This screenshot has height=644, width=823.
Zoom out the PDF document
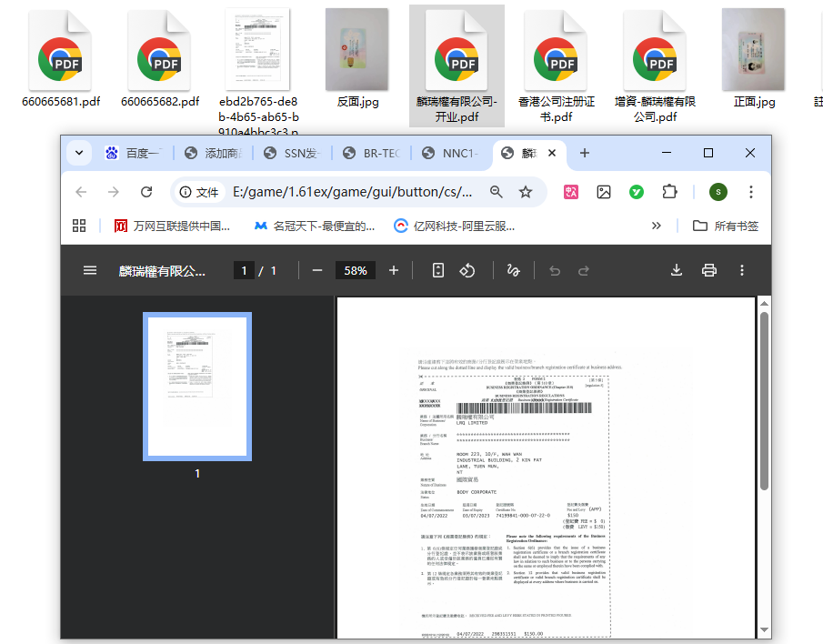pyautogui.click(x=317, y=270)
